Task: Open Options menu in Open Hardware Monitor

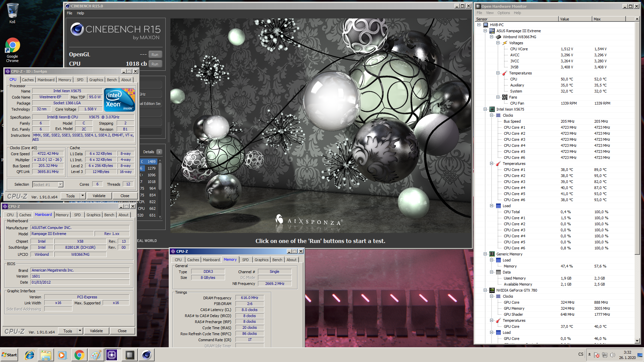Action: pos(503,13)
